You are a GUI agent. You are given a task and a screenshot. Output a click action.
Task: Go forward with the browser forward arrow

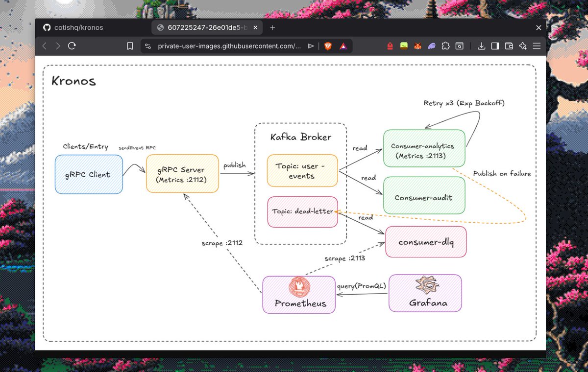(58, 46)
